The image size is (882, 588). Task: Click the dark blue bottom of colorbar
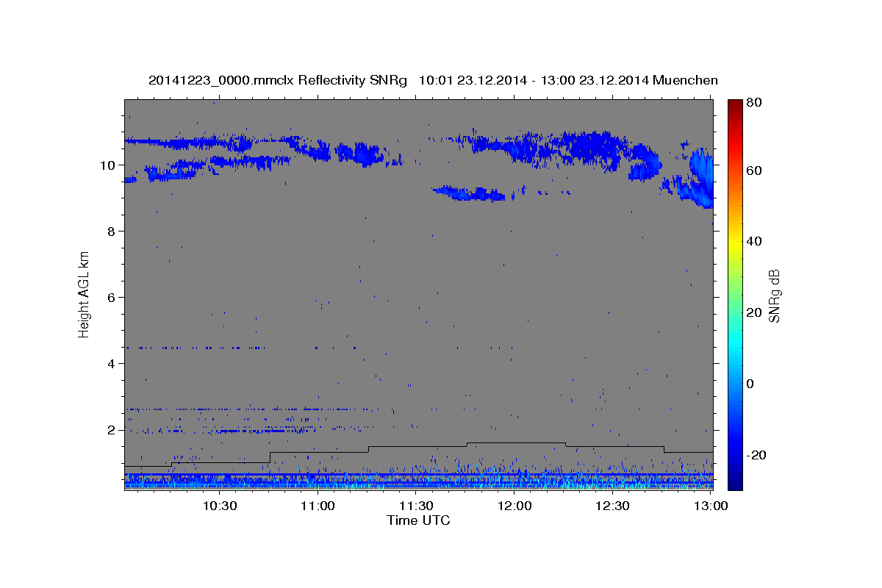tap(735, 484)
